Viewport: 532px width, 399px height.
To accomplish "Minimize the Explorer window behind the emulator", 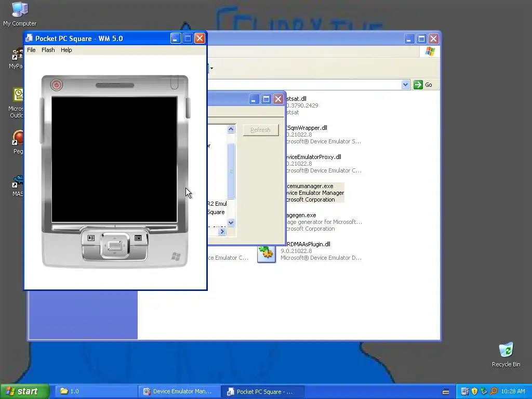I will click(409, 38).
